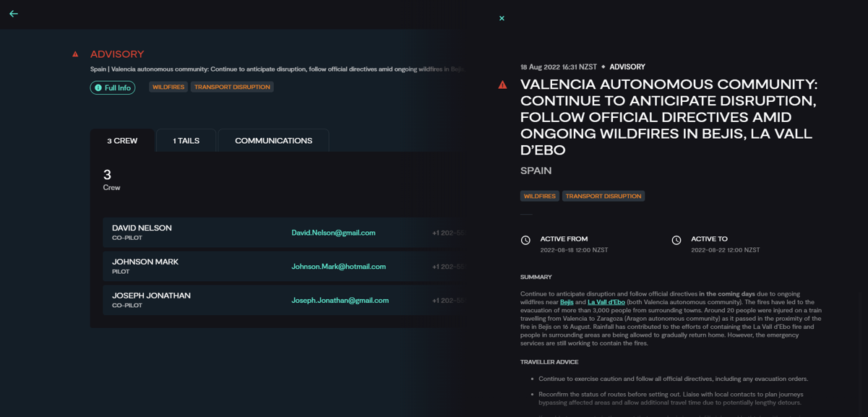Select the 3 CREW tab
Screen dimensions: 868x417
(x=121, y=140)
